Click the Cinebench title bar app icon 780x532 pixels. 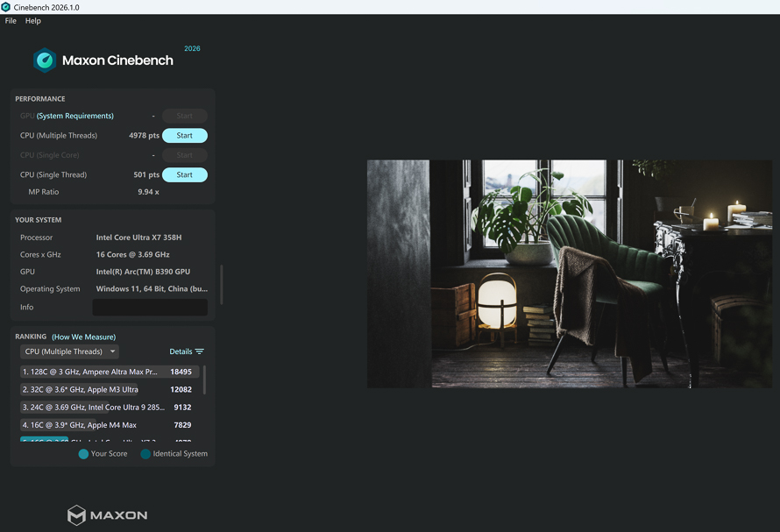[6, 7]
